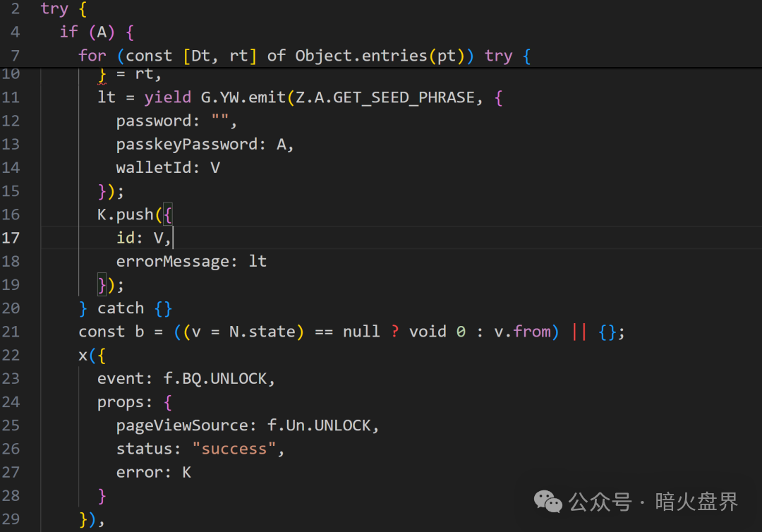Click 'GET_SEED_PHRASE' in the emit call
This screenshot has height=532, width=762.
tap(404, 97)
